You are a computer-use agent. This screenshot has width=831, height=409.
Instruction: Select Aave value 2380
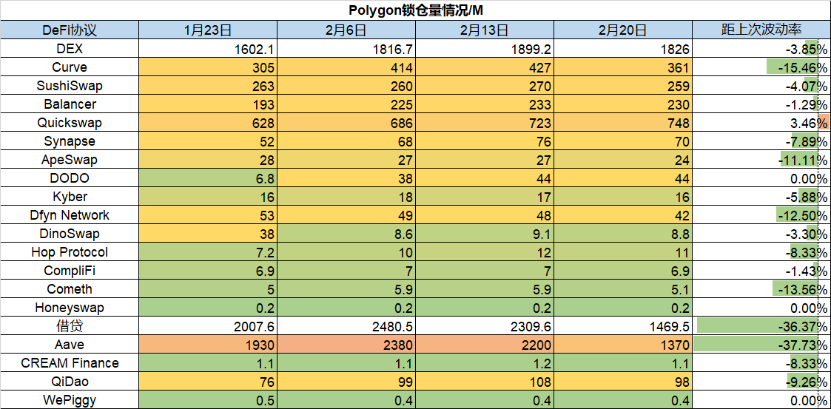click(x=346, y=344)
